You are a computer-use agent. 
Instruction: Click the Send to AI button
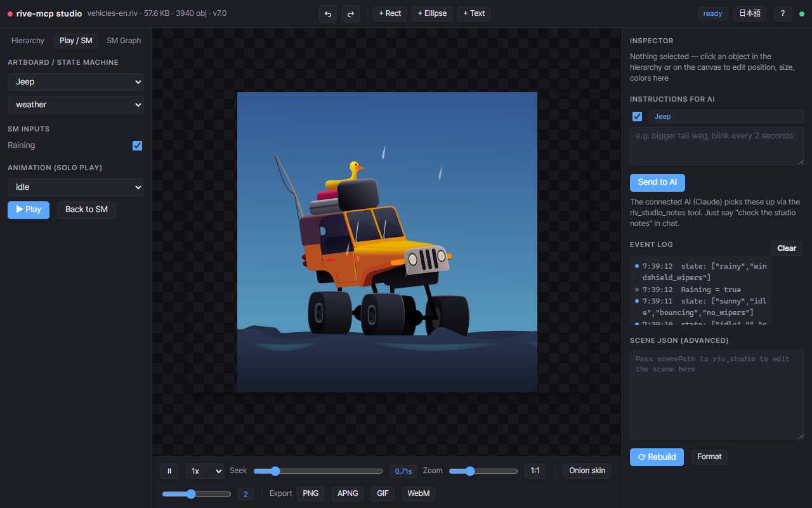(x=657, y=182)
